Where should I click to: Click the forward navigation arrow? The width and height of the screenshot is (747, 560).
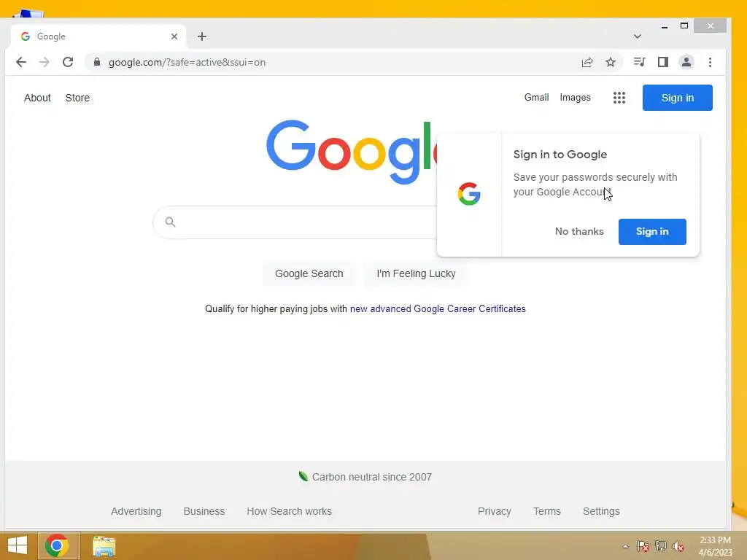44,62
